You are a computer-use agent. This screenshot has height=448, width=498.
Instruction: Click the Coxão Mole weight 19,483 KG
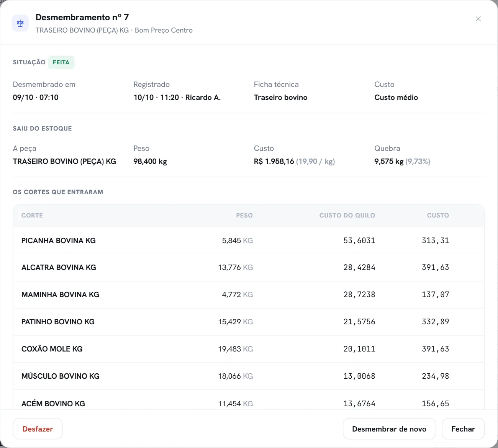click(236, 349)
